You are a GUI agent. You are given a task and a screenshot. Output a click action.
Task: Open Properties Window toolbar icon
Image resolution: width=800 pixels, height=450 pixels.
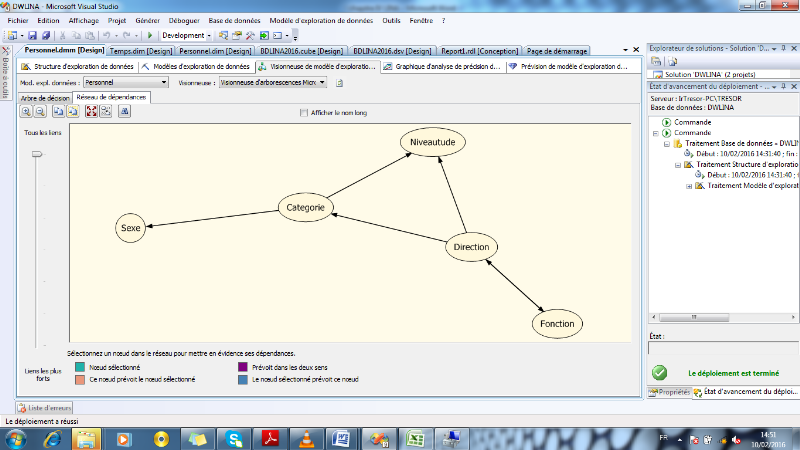click(237, 35)
